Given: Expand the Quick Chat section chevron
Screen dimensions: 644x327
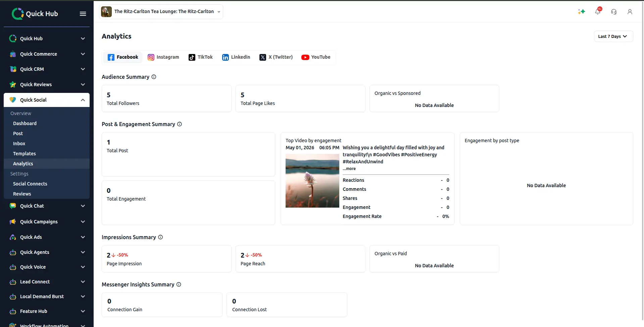Looking at the screenshot, I should [83, 206].
